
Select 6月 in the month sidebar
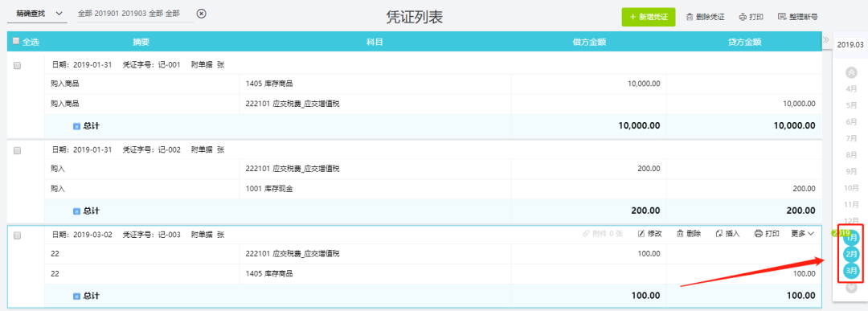pyautogui.click(x=852, y=121)
